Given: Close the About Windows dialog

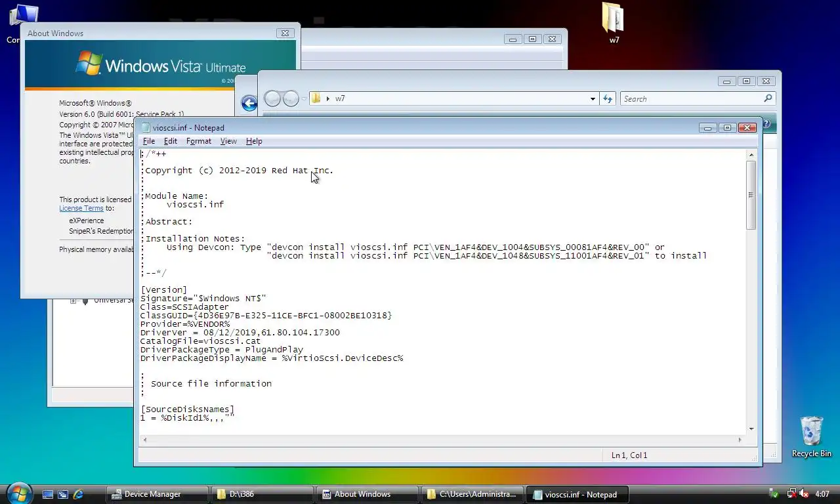Looking at the screenshot, I should click(284, 33).
